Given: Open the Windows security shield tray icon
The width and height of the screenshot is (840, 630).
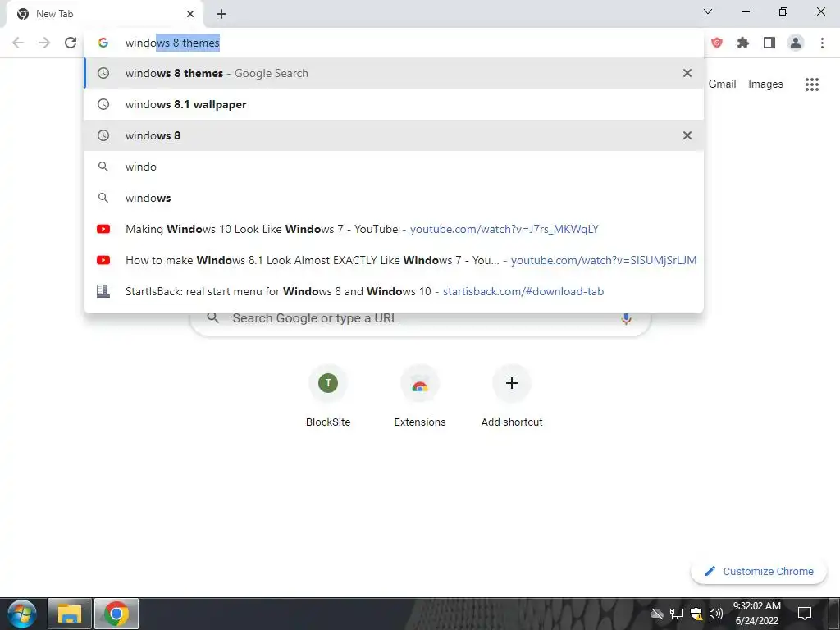Looking at the screenshot, I should tap(696, 614).
